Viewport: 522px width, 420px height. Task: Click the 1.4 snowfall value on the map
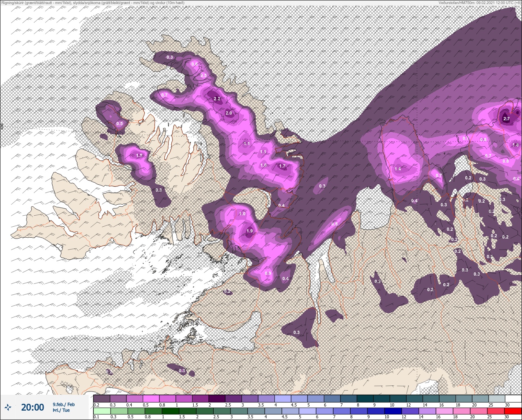[398, 169]
